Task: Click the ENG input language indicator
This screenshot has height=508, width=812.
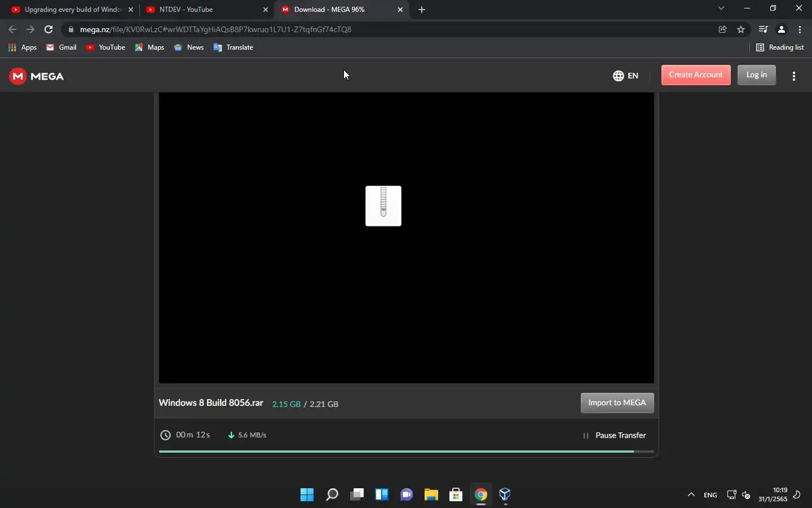Action: click(x=710, y=495)
